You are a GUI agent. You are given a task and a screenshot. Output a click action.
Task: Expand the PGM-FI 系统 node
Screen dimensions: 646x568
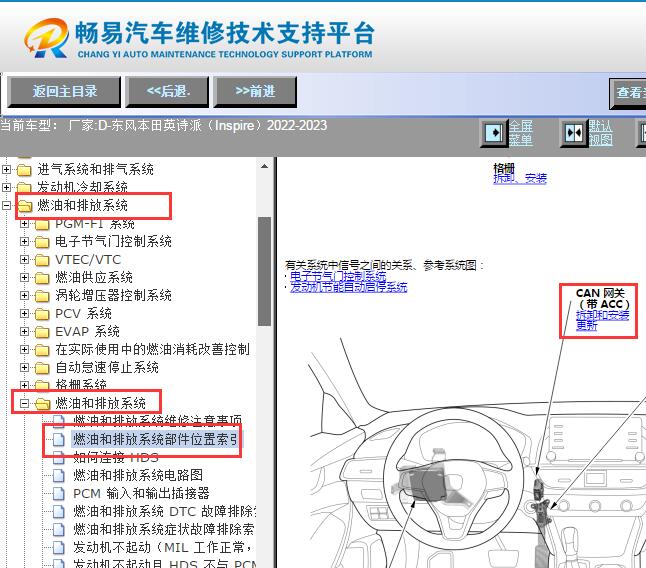click(x=25, y=224)
